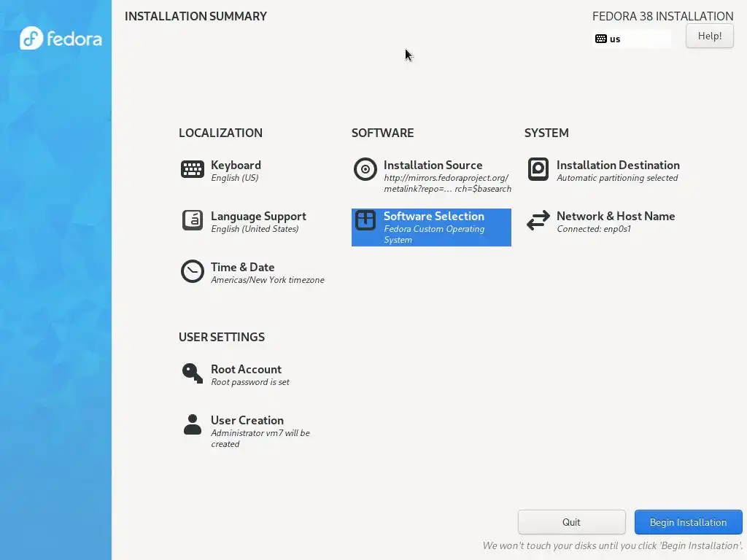Open the Keyboard settings label
This screenshot has width=747, height=560.
click(x=236, y=166)
